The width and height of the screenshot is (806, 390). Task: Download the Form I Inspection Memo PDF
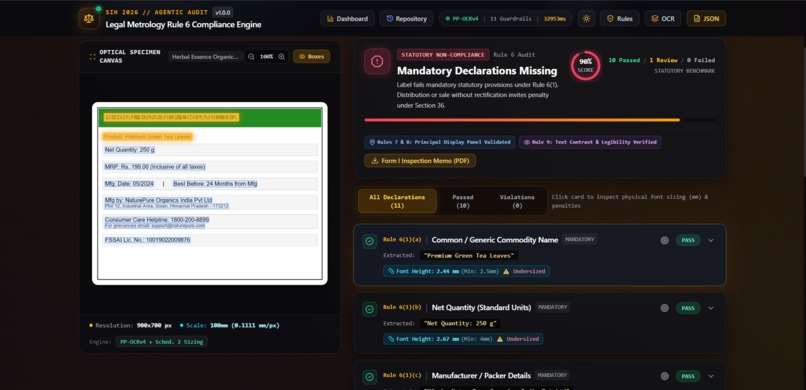(x=420, y=161)
